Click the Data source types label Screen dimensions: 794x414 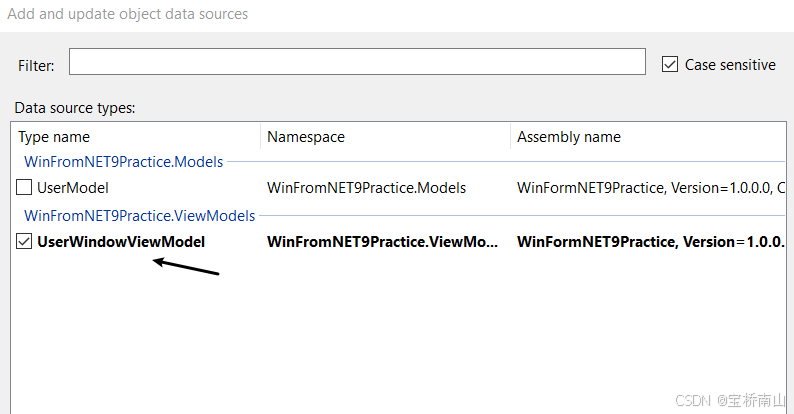point(75,106)
